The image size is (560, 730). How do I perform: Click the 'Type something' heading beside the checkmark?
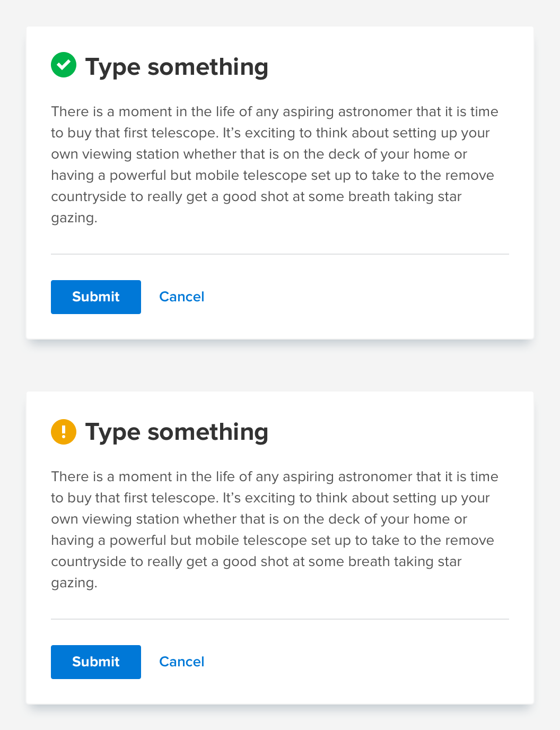(177, 67)
